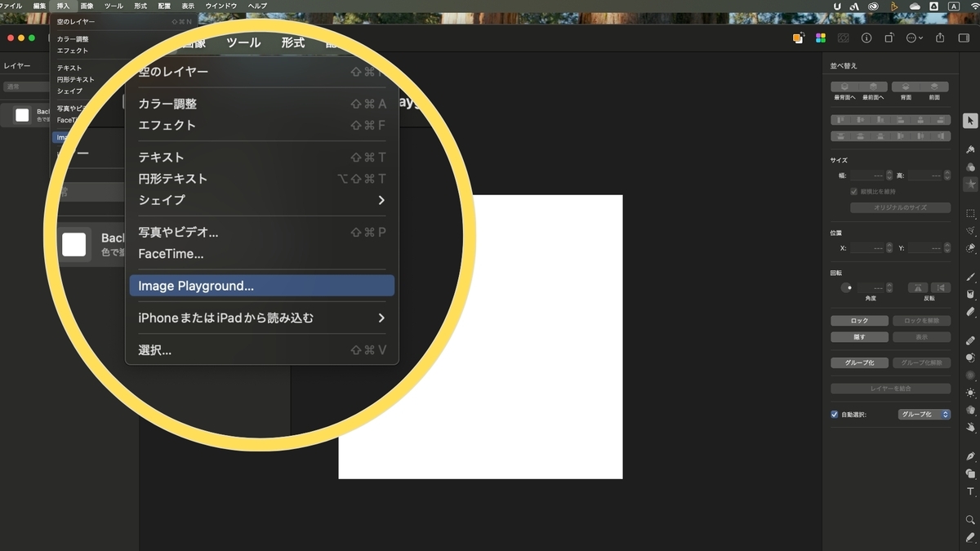The image size is (980, 551).
Task: Click the グループ化解除 button
Action: click(x=921, y=362)
